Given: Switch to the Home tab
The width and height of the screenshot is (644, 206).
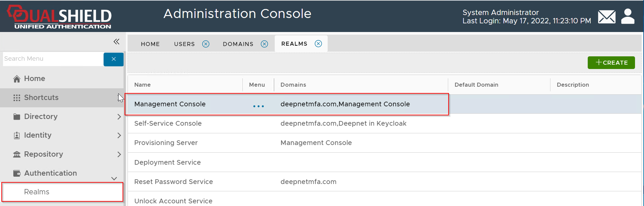Looking at the screenshot, I should pos(150,44).
